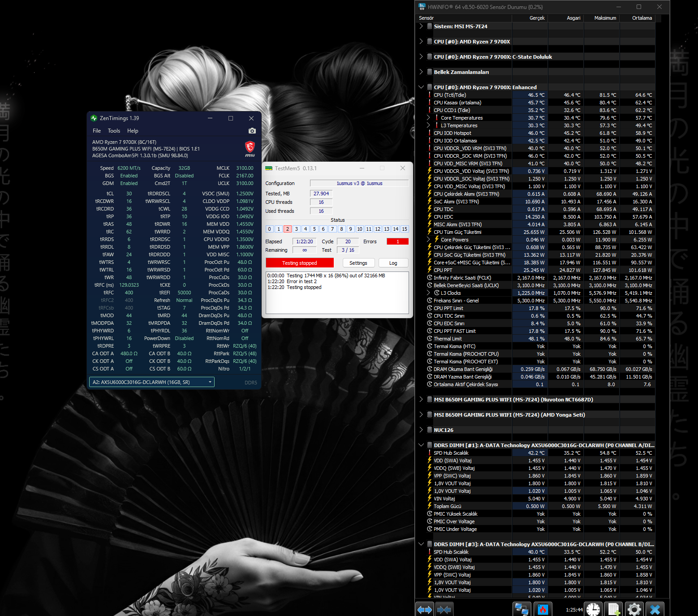Screen dimensions: 698x616
Task: Reset HWiNFO sensor timer using clock icon
Action: pos(593,609)
